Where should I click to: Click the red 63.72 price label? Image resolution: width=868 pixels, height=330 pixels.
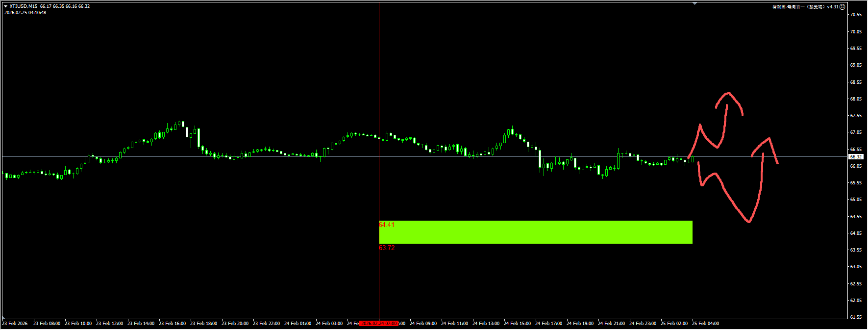click(387, 248)
